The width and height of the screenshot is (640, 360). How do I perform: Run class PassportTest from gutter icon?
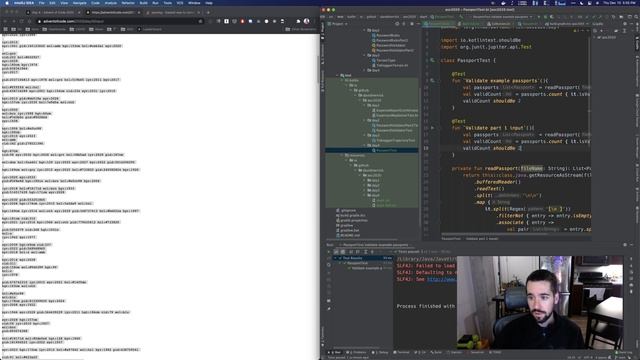(x=432, y=60)
